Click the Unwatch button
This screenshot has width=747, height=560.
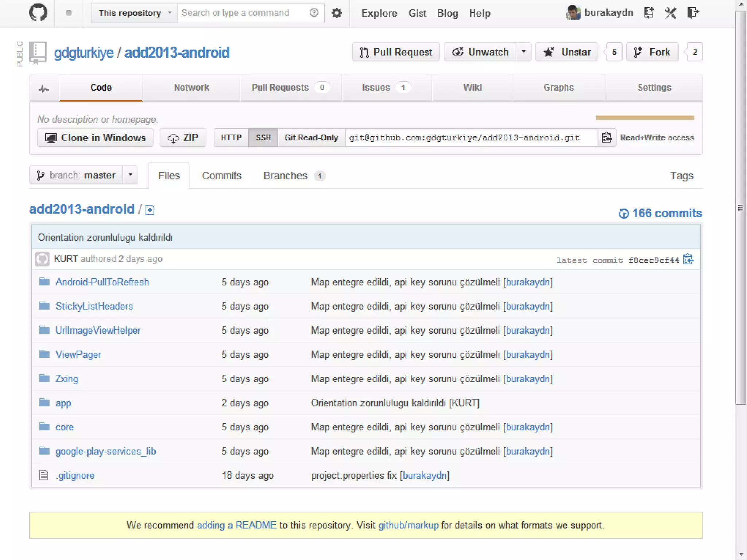480,52
